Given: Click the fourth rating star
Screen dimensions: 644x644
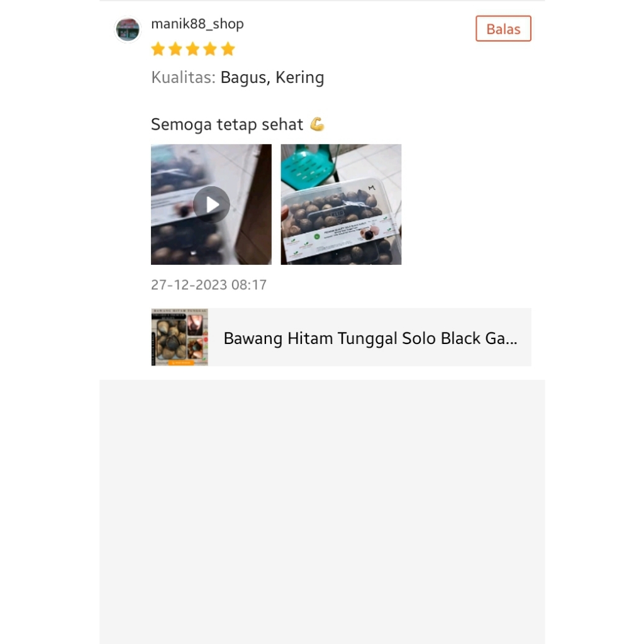Looking at the screenshot, I should pos(210,49).
